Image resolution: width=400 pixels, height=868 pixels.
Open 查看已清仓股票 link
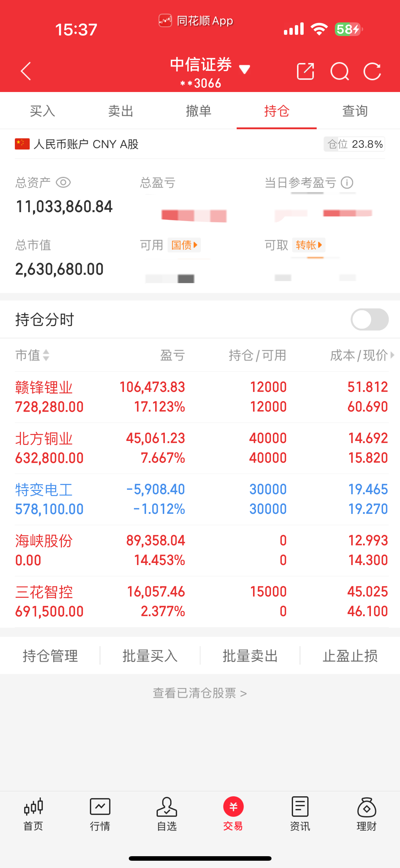(x=200, y=693)
